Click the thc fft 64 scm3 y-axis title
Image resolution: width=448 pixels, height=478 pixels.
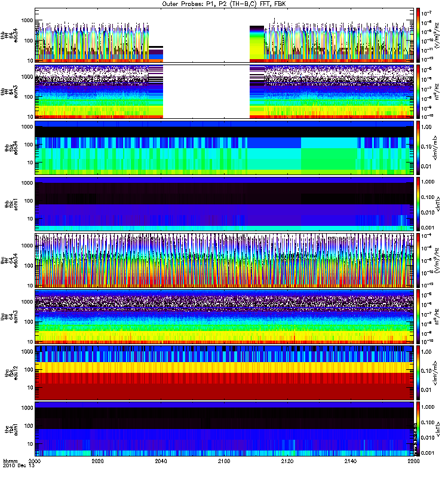pos(10,317)
